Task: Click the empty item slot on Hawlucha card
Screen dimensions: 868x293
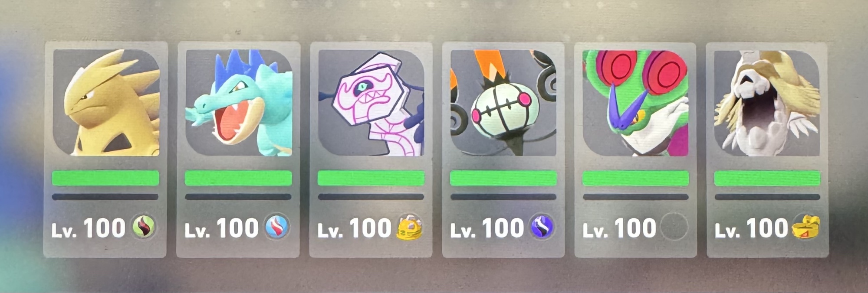Action: pos(674,227)
